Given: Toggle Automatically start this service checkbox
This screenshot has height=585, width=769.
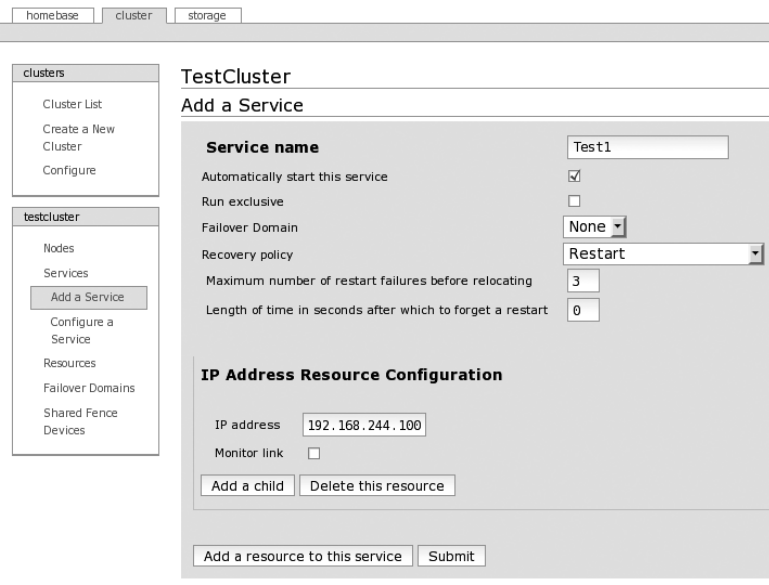Looking at the screenshot, I should pos(574,176).
